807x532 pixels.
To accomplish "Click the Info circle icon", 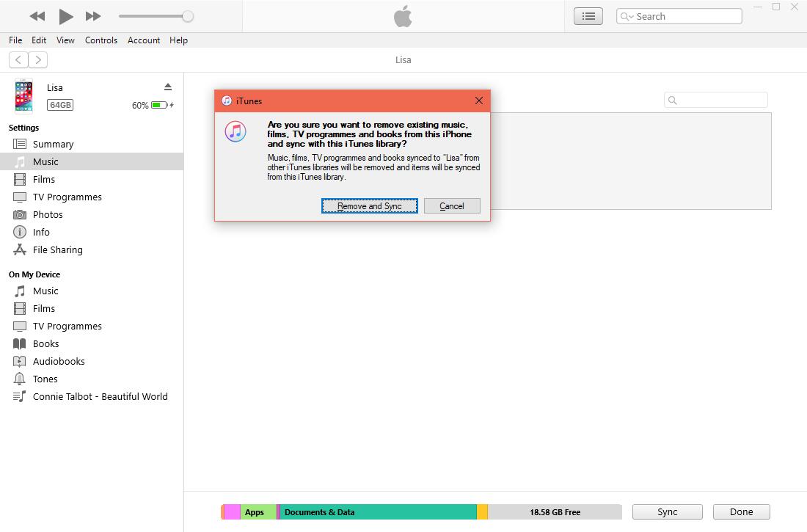I will coord(20,232).
